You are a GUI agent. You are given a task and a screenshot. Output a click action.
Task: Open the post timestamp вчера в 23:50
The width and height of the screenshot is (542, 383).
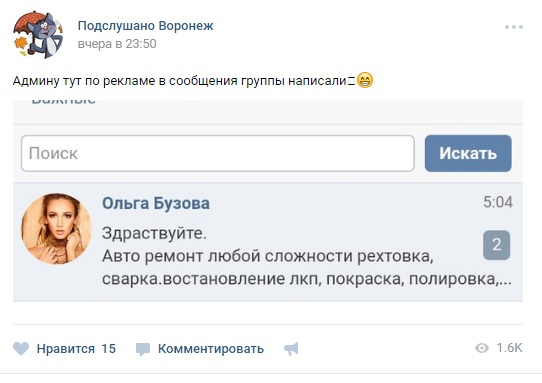click(117, 44)
